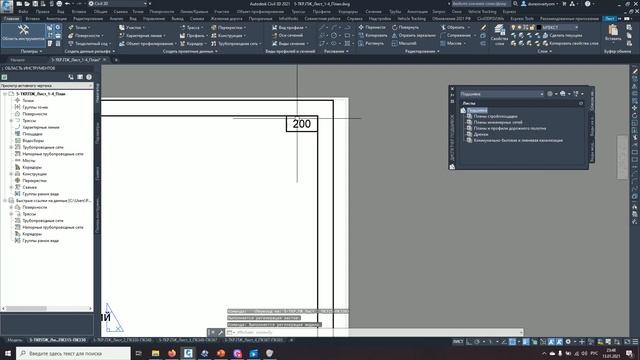Viewport: 640px width, 360px height.
Task: Click the Трасса alignment tool
Action: point(190,27)
